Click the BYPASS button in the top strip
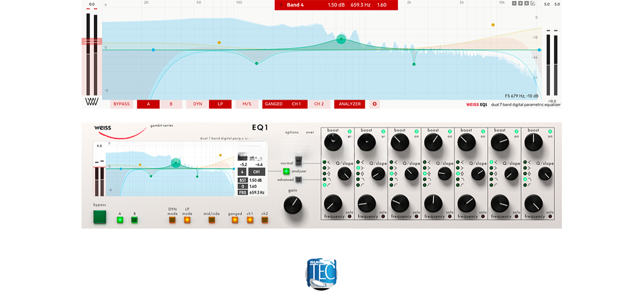Image resolution: width=644 pixels, height=294 pixels. click(122, 104)
